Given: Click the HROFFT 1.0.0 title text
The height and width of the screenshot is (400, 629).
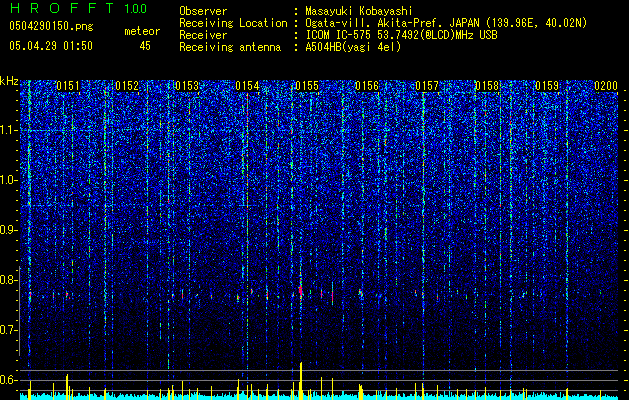Looking at the screenshot, I should coord(79,8).
